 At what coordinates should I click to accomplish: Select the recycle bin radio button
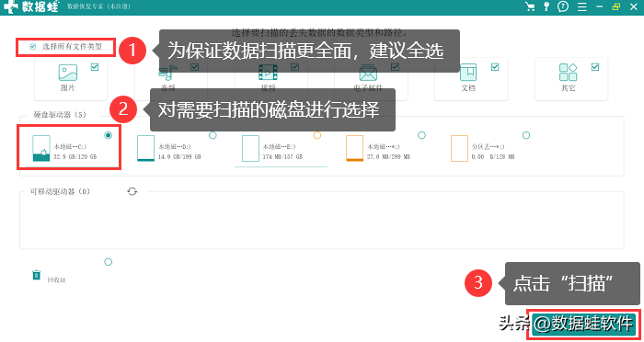[x=108, y=261]
